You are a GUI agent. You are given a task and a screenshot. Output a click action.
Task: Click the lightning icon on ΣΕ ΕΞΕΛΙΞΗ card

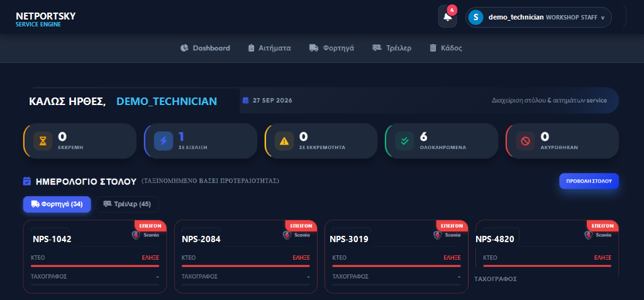pos(164,141)
